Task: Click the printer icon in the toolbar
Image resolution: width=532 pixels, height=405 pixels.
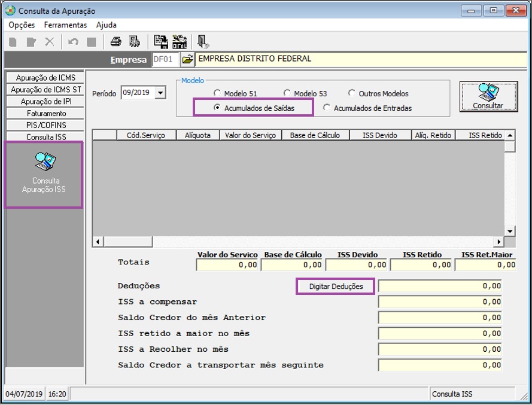Action: 115,42
